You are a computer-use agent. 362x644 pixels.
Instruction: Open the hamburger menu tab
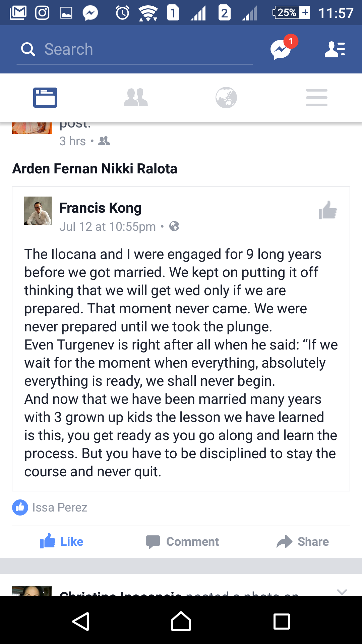point(317,98)
